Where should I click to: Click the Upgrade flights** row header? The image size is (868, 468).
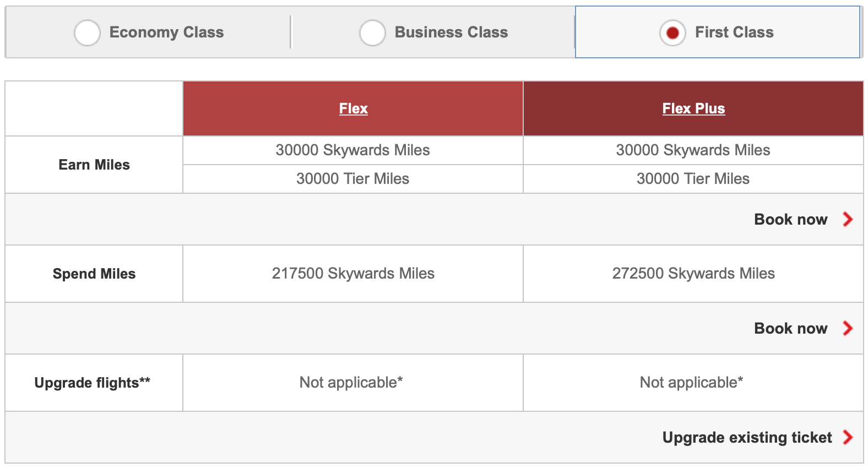[x=94, y=383]
